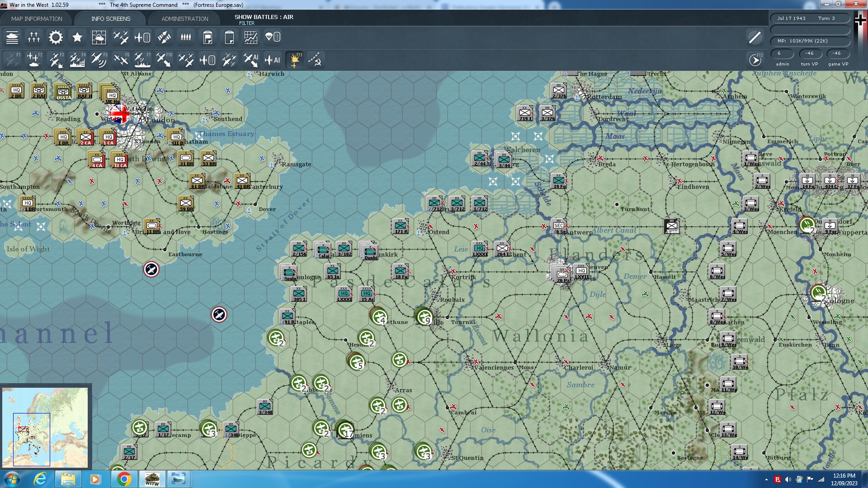Open the commander's report tank list icon

(x=12, y=38)
